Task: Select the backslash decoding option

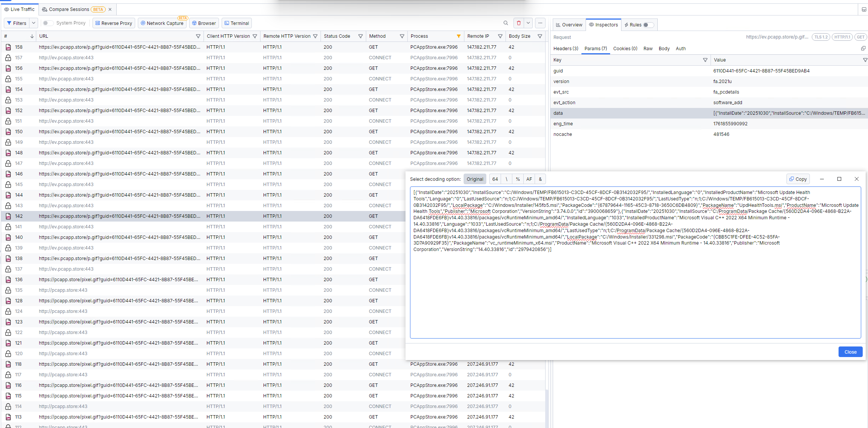Action: point(506,179)
